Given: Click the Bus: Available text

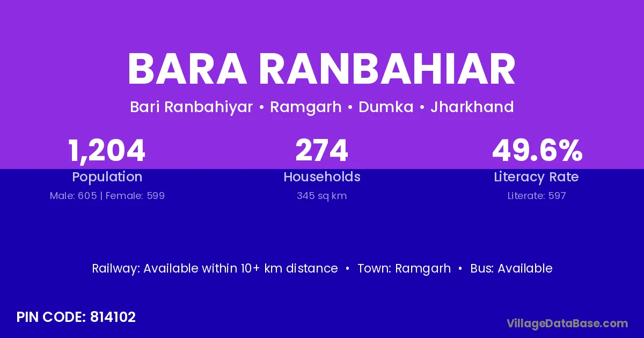Looking at the screenshot, I should (511, 268).
